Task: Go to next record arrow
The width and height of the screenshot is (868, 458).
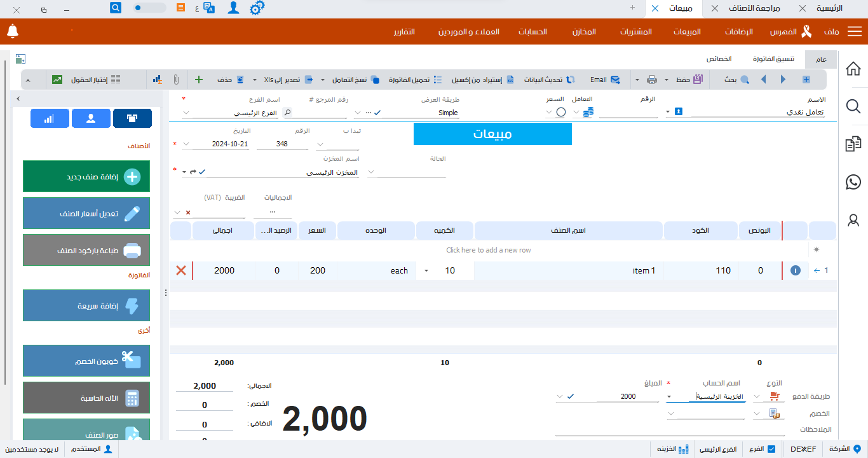Action: (x=783, y=80)
